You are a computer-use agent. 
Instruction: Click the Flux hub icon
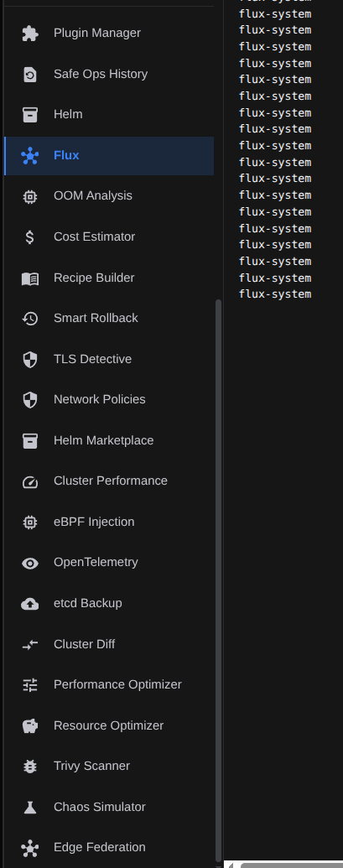[30, 155]
